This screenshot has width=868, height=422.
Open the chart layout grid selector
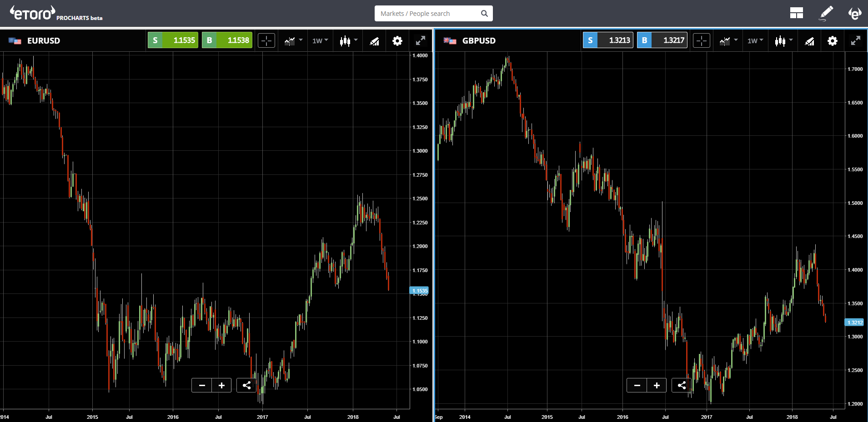(x=797, y=13)
